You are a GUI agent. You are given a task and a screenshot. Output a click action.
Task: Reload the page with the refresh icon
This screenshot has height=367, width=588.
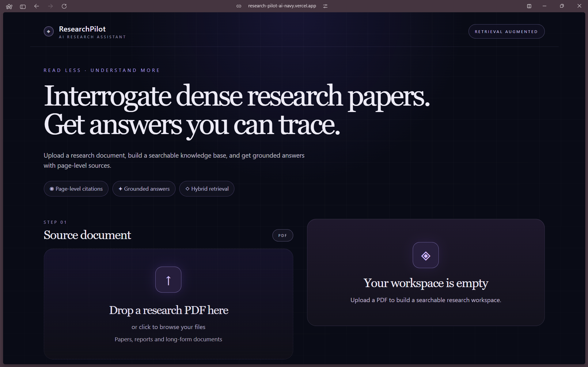tap(64, 6)
